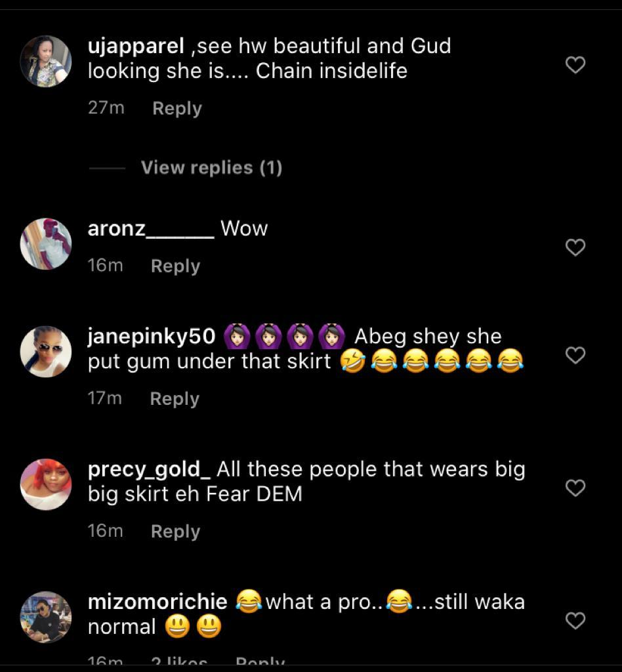Open precy_gold_'s avatar with red hair
The image size is (622, 672).
[x=45, y=484]
